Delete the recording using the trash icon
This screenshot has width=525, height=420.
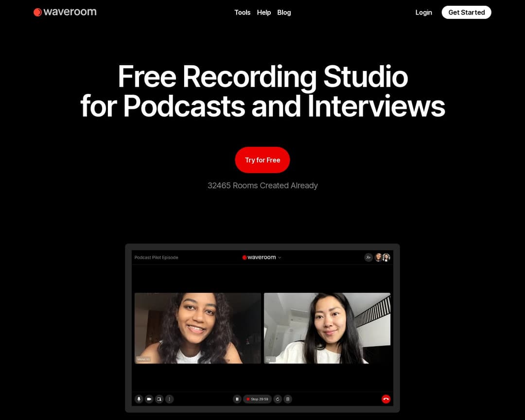288,399
